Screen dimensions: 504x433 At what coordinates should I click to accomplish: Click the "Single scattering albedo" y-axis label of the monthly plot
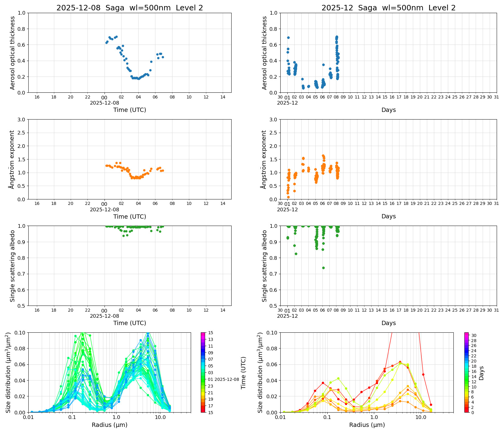264,266
